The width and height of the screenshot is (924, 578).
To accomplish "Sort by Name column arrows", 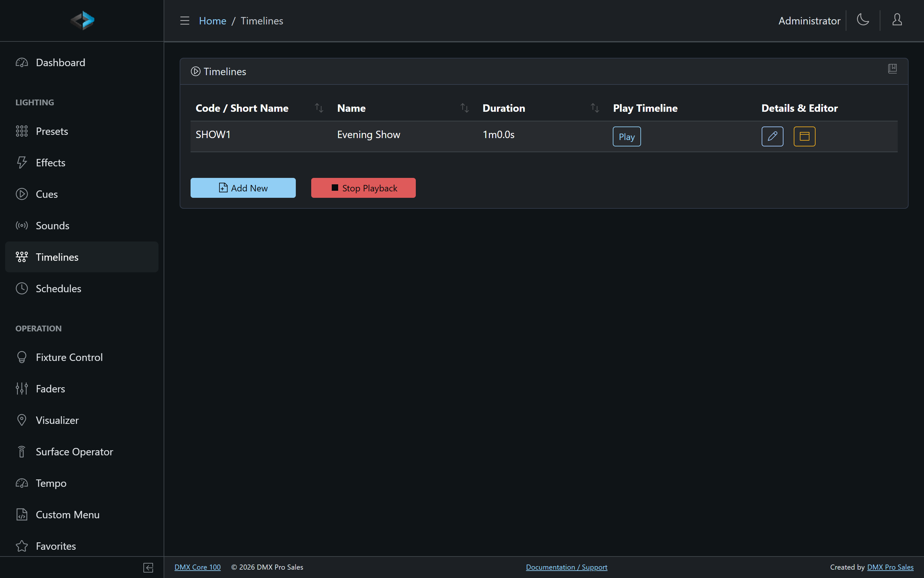I will 464,108.
